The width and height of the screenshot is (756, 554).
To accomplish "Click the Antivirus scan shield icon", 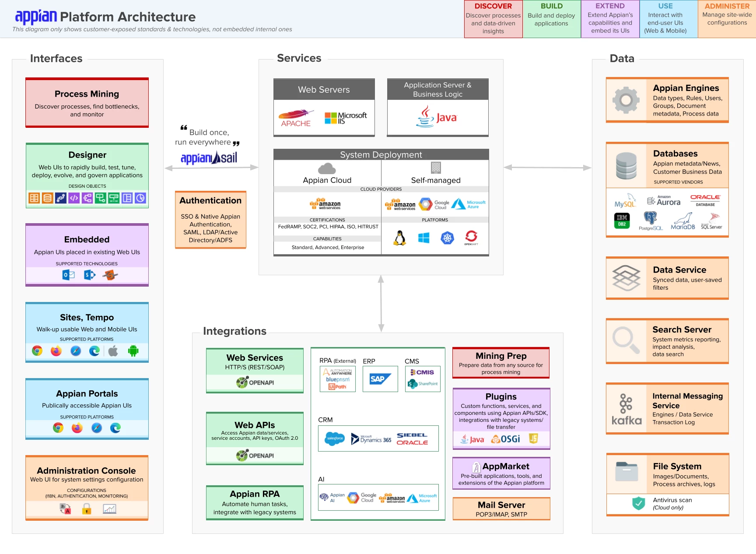I will (x=639, y=503).
